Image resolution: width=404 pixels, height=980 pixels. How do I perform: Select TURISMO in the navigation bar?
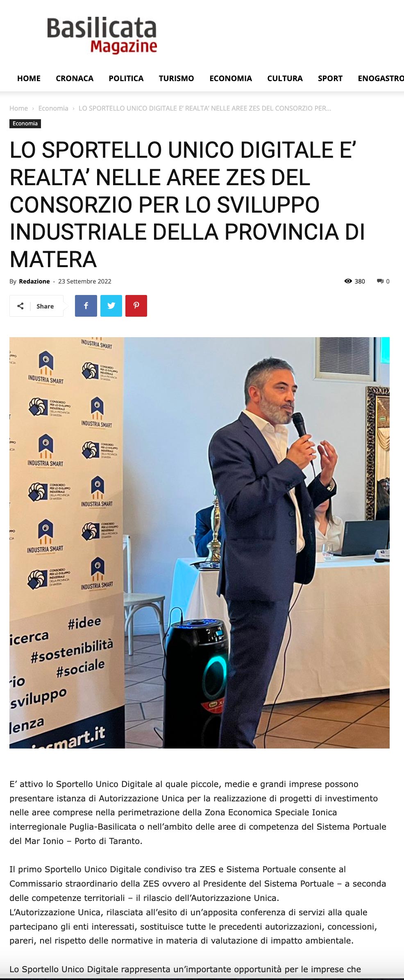click(177, 78)
